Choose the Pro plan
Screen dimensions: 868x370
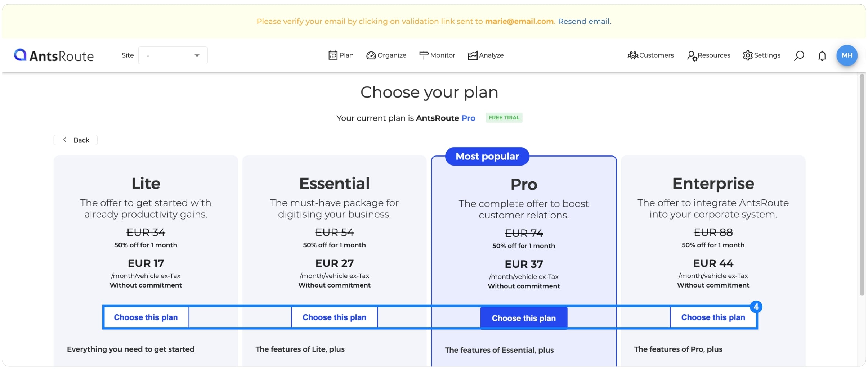523,318
